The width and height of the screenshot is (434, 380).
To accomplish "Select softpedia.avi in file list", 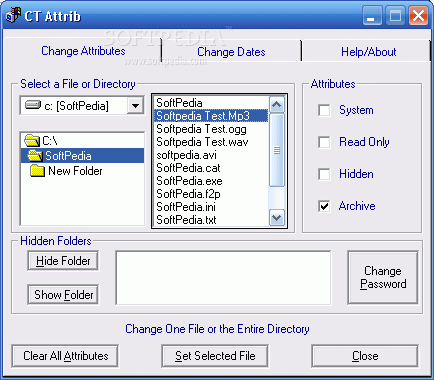I will pos(211,155).
